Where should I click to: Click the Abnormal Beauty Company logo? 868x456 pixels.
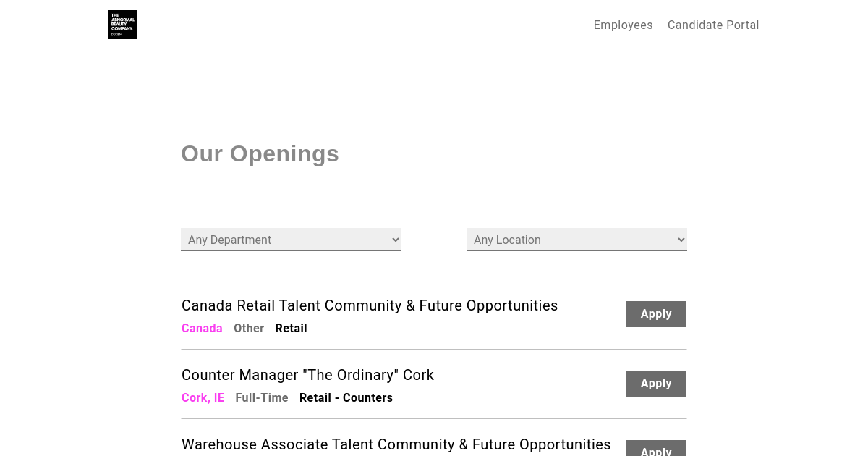coord(123,25)
